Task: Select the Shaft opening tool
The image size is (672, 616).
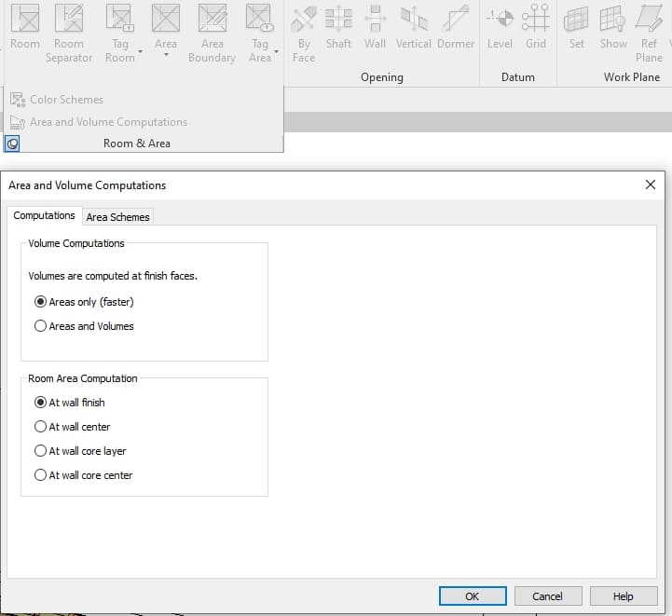Action: coord(338,26)
